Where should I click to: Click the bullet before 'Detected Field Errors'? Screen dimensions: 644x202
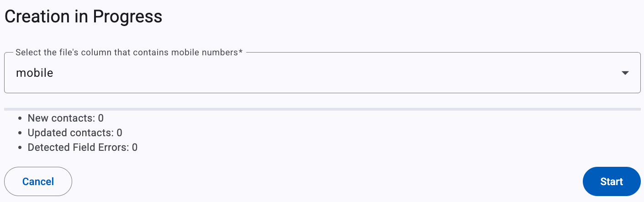tap(20, 148)
